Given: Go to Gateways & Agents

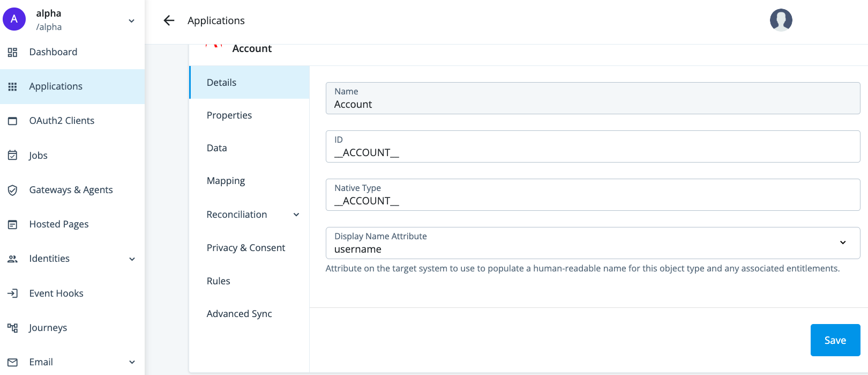Looking at the screenshot, I should pyautogui.click(x=72, y=190).
